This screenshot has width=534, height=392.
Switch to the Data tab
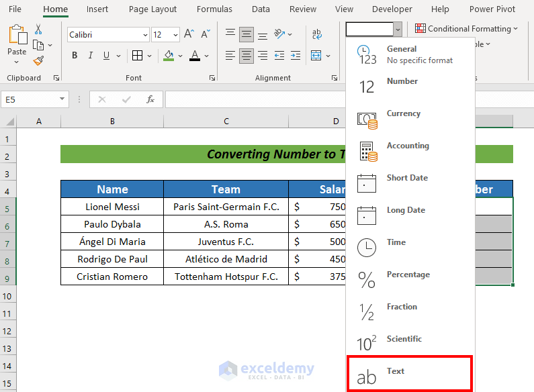click(261, 9)
